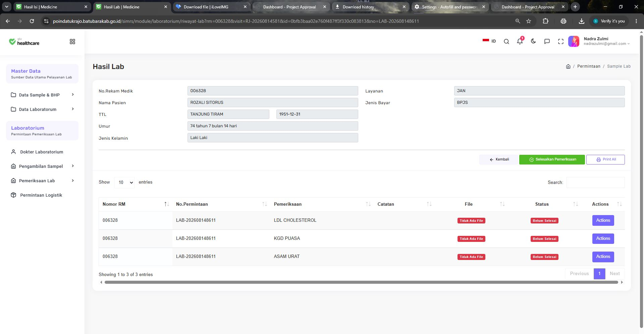This screenshot has width=644, height=334.
Task: Click the Kembali button
Action: click(498, 159)
